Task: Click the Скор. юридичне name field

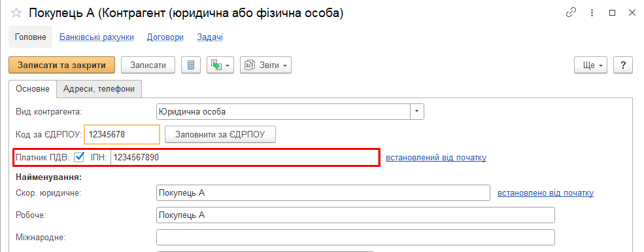Action: coord(323,193)
